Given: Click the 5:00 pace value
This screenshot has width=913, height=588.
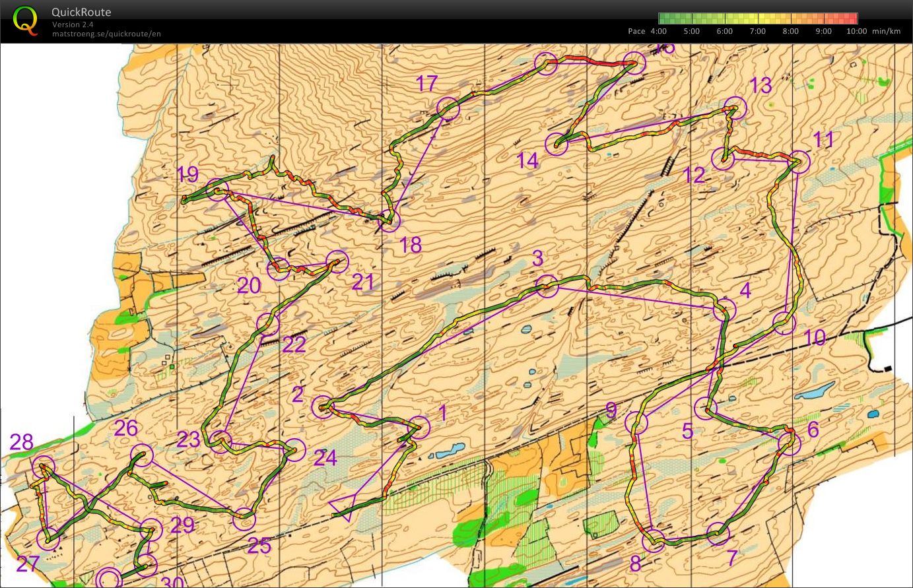Looking at the screenshot, I should click(x=692, y=31).
